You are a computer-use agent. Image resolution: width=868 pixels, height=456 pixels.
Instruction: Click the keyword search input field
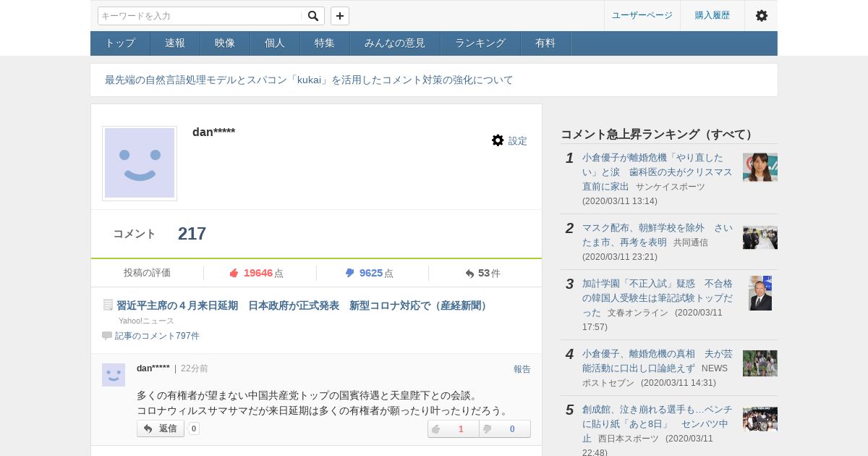(x=200, y=16)
